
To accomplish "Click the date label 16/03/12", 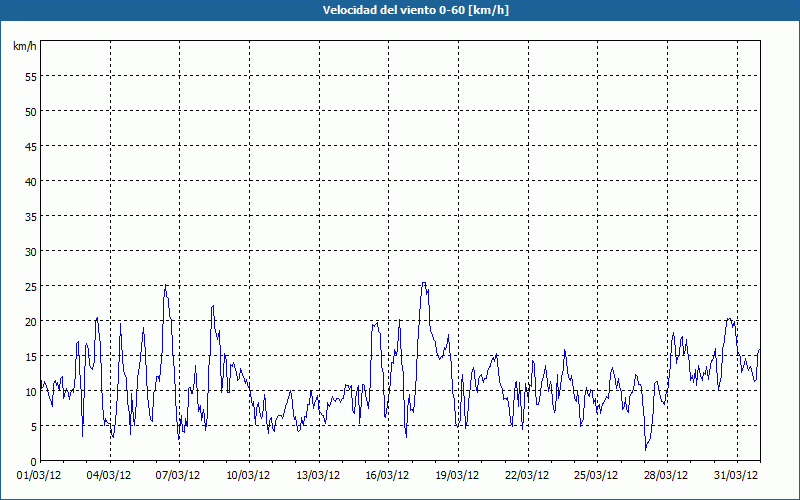I will 387,475.
